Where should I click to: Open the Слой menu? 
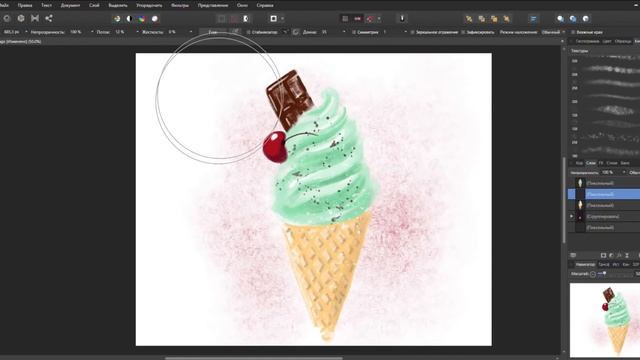(94, 5)
